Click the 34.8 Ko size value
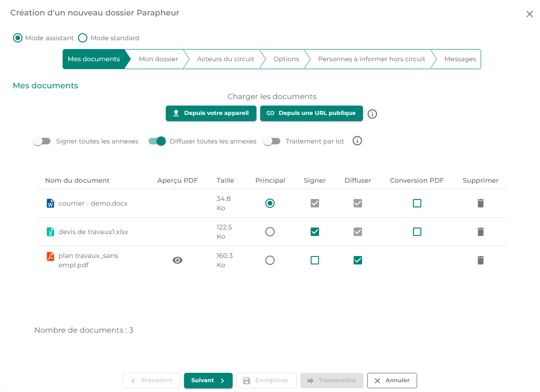 [223, 203]
